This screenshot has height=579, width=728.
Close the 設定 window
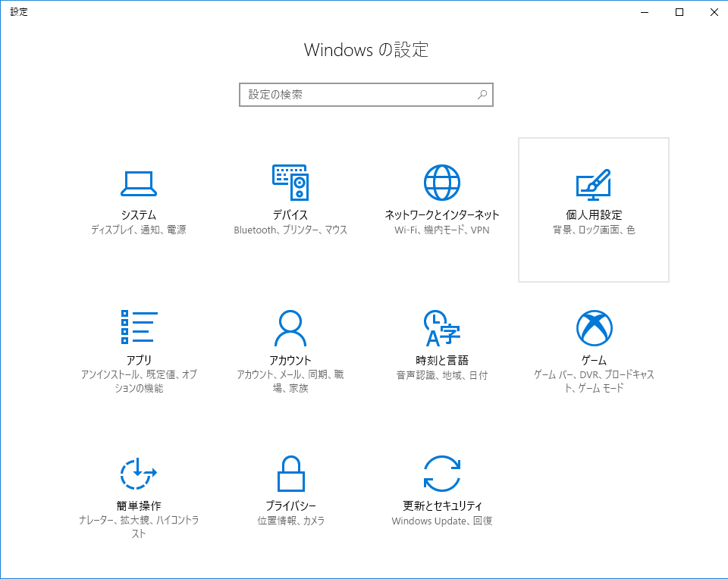click(714, 12)
